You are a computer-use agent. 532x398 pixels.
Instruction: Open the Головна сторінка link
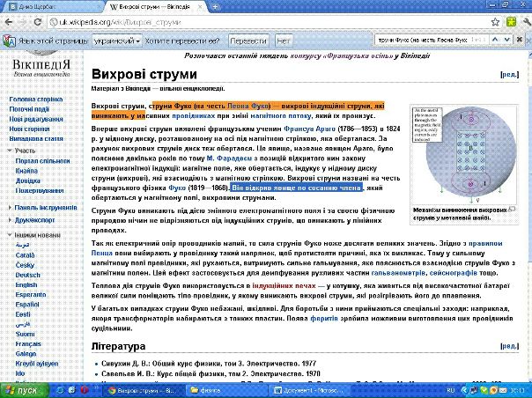tap(35, 99)
